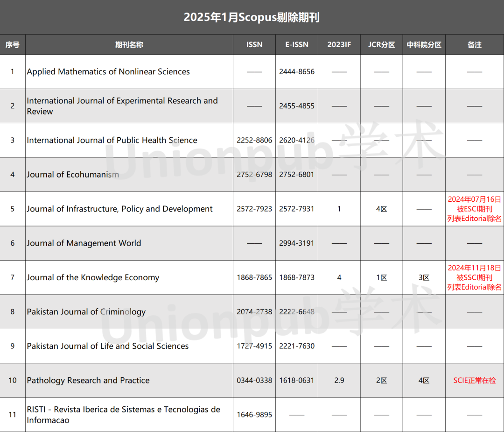Screen dimensions: 504x432
Task: Click row number 11 cell
Action: pyautogui.click(x=13, y=415)
